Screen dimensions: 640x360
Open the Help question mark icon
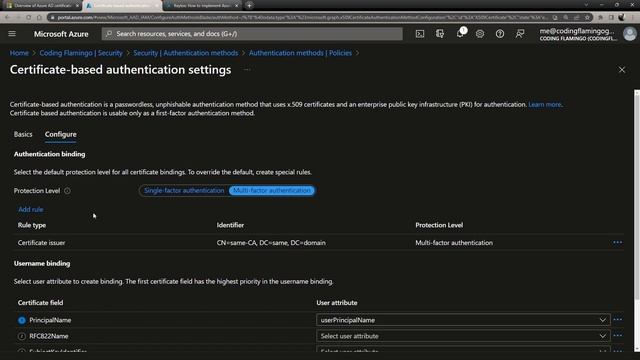[500, 34]
